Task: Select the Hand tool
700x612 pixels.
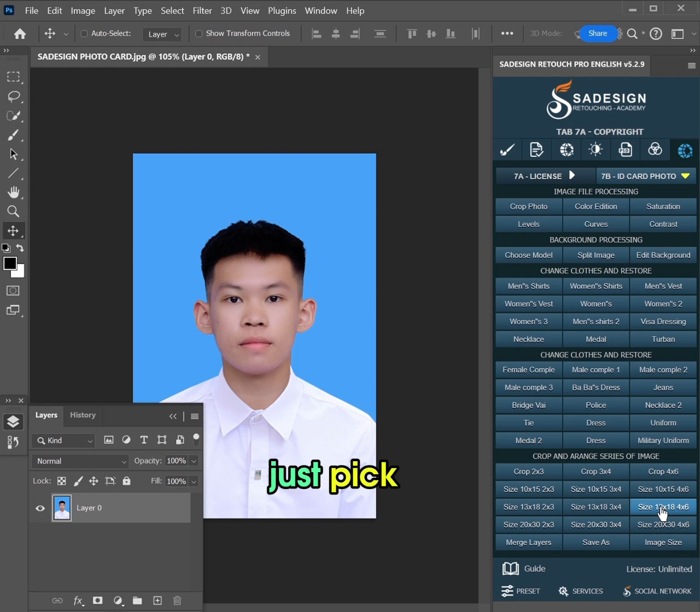Action: point(14,192)
